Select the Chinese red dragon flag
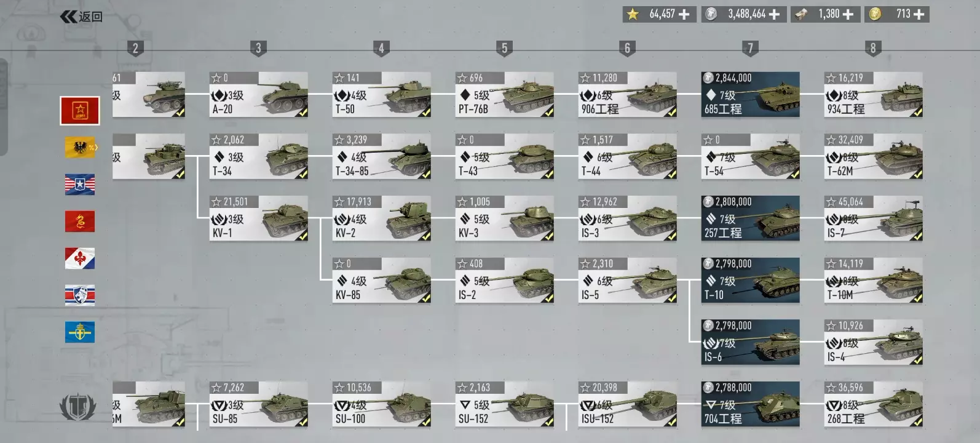This screenshot has width=980, height=443. pos(80,221)
